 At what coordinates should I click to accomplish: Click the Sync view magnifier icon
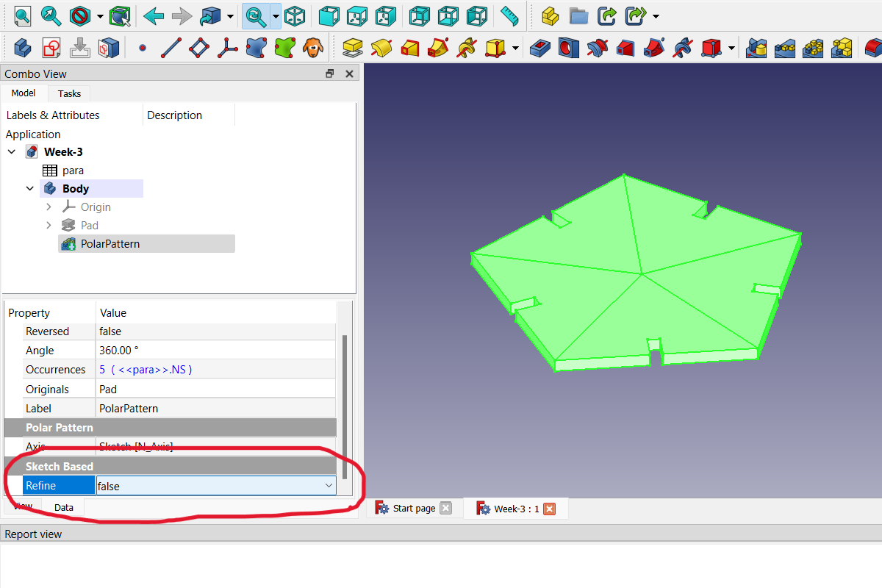(x=255, y=15)
